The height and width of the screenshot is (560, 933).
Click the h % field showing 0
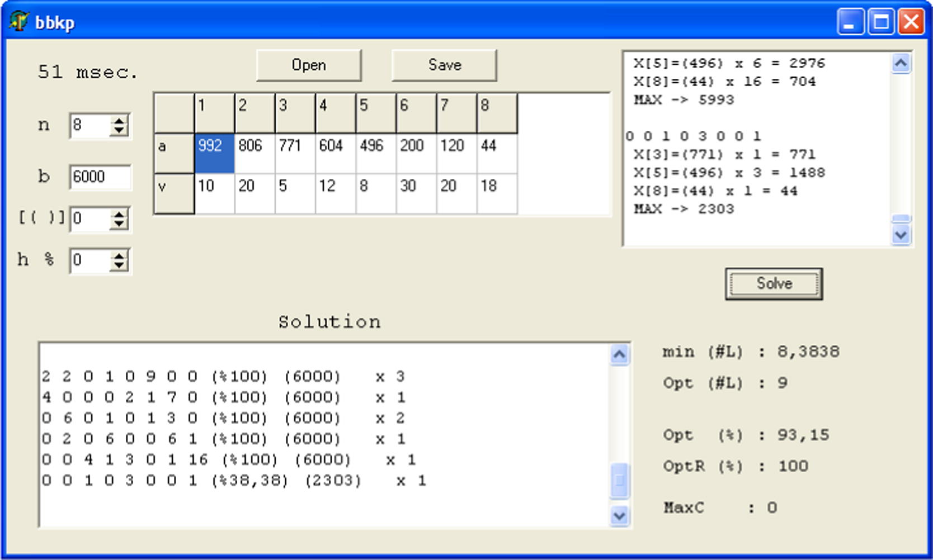90,260
